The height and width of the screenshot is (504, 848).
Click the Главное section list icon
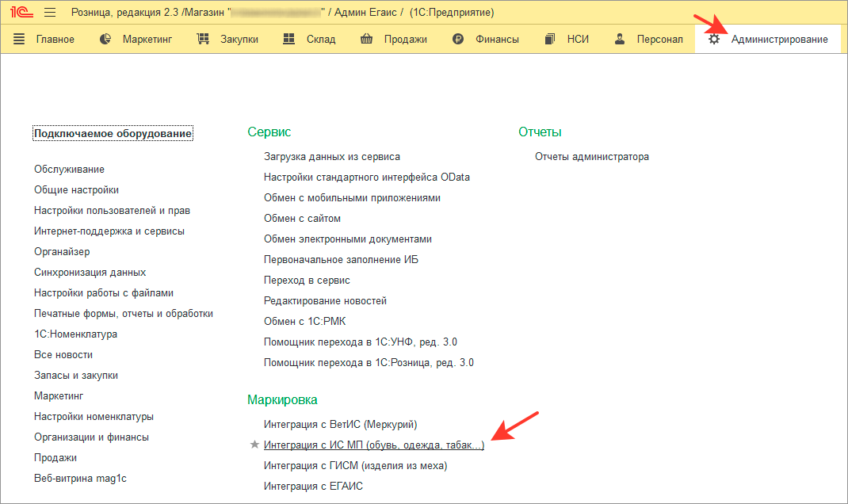19,39
